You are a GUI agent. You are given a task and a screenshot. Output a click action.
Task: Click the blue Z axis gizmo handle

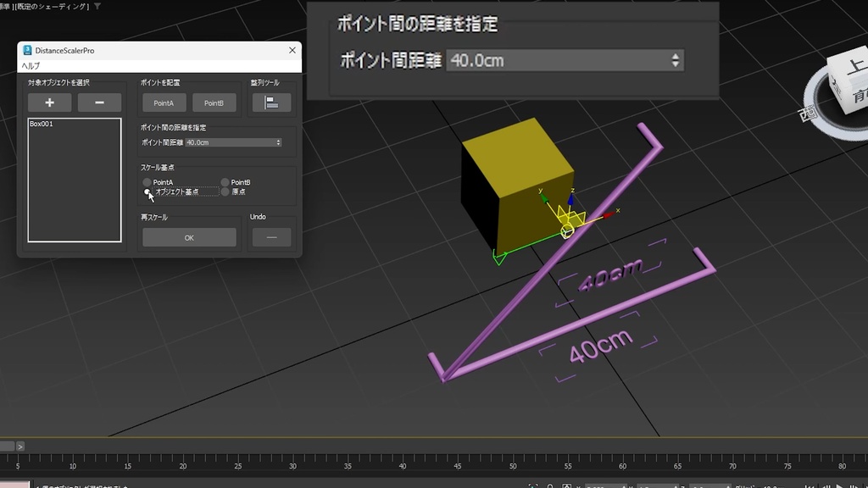[570, 198]
